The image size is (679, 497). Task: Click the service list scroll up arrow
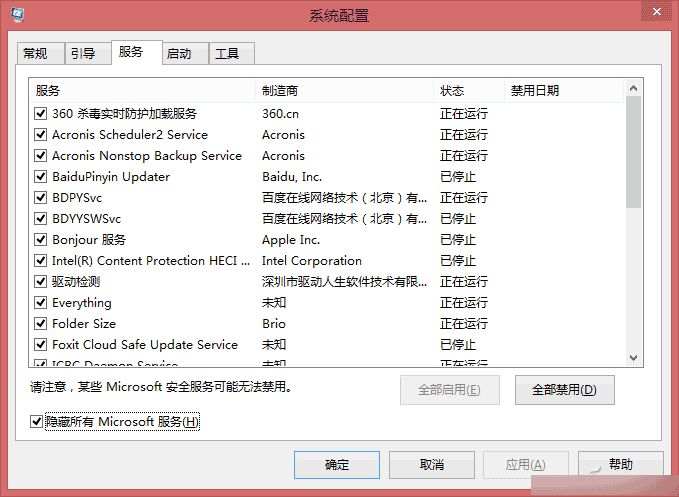pos(634,88)
